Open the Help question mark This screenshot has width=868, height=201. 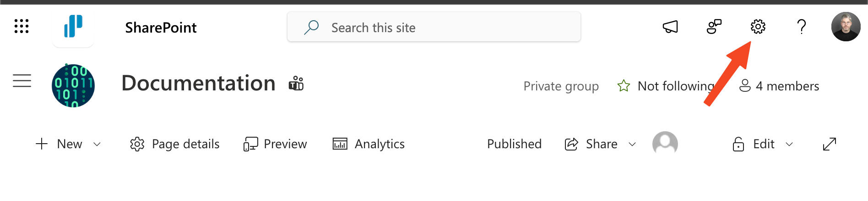point(802,27)
